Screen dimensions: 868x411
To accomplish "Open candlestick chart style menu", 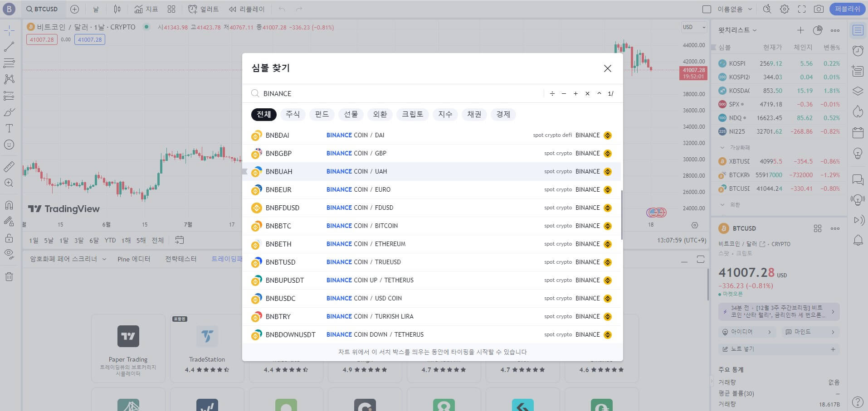I will 117,9.
